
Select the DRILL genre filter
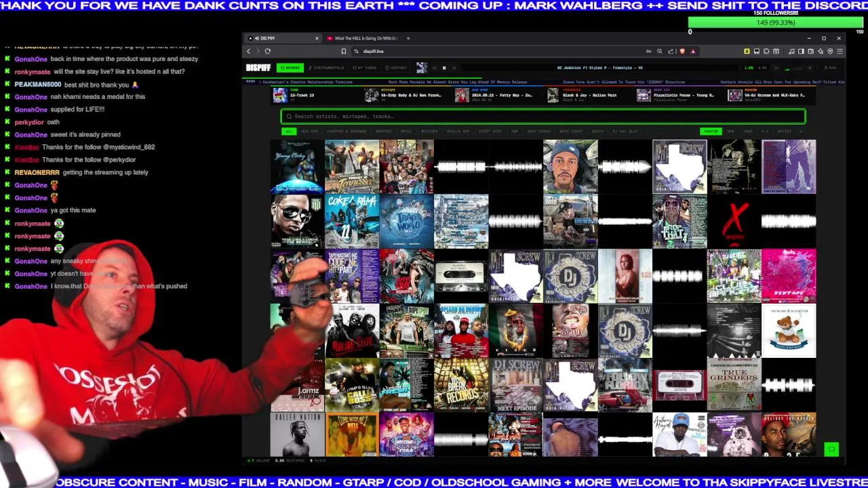(406, 131)
